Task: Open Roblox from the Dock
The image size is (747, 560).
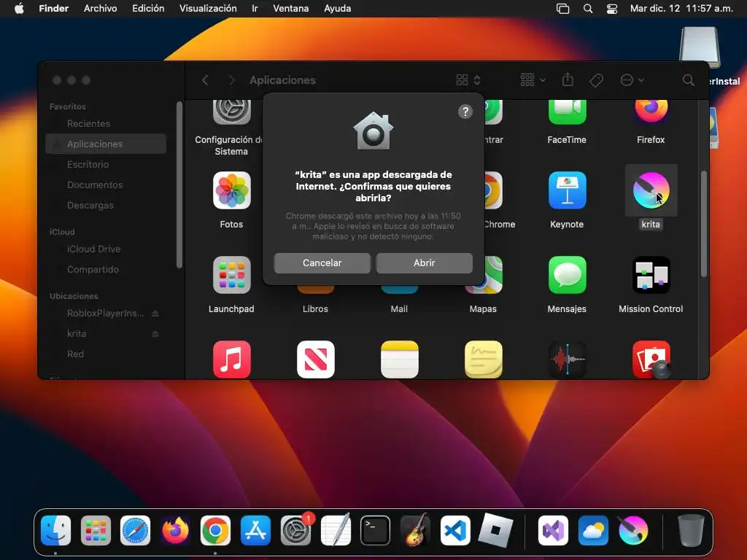Action: point(495,531)
